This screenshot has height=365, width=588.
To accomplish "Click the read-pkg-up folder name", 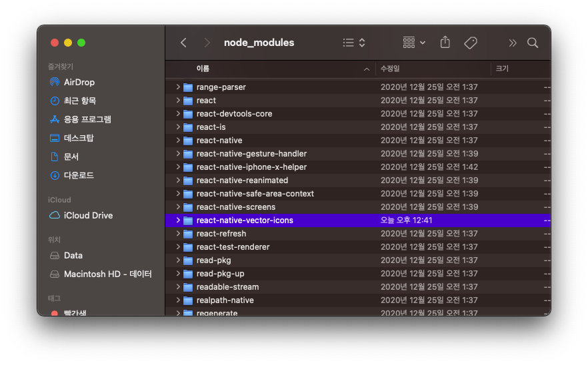I will click(x=221, y=274).
